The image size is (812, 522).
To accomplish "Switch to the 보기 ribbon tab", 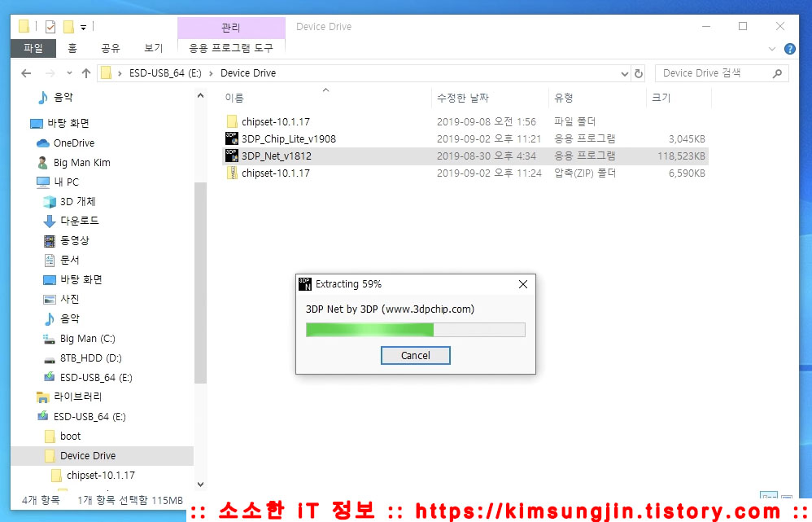I will (x=153, y=48).
